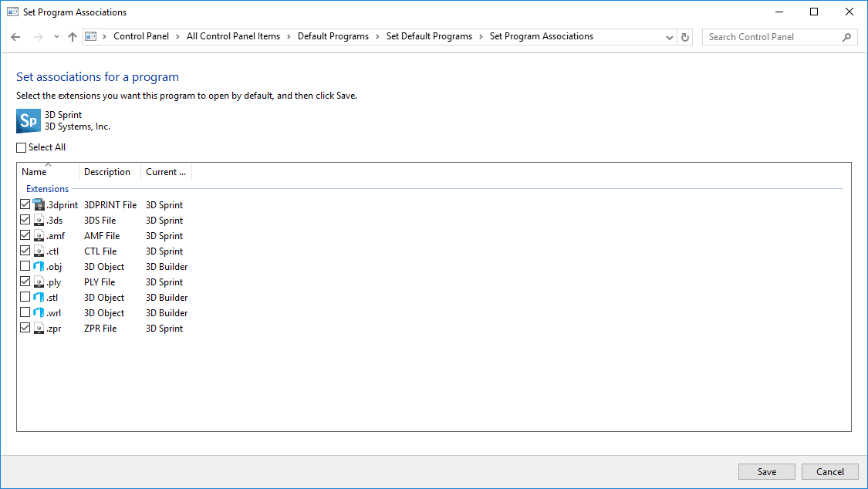The width and height of the screenshot is (868, 489).
Task: Click the Save button
Action: [766, 471]
